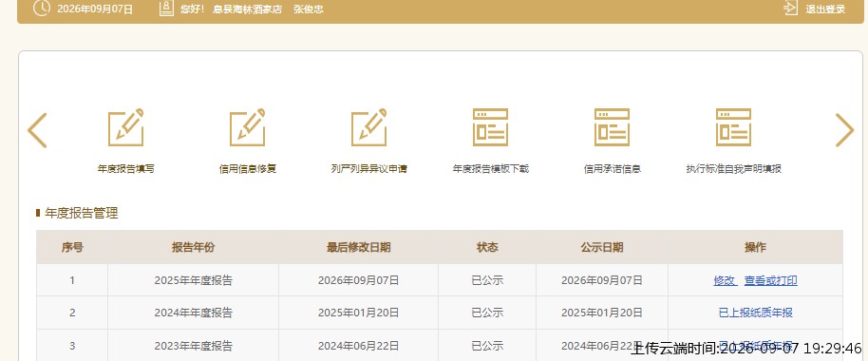Click the clock icon beside the date
This screenshot has width=868, height=361.
pyautogui.click(x=42, y=9)
